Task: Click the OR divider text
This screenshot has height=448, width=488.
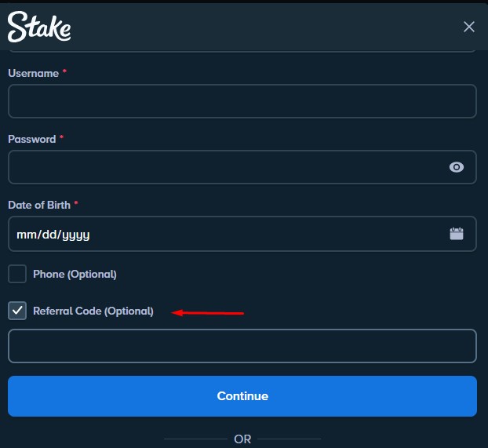Action: point(242,439)
